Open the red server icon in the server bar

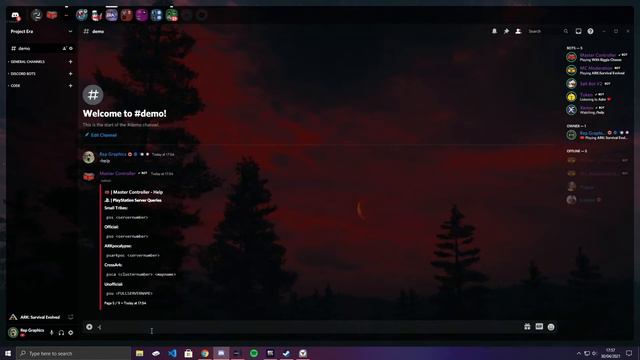point(51,15)
